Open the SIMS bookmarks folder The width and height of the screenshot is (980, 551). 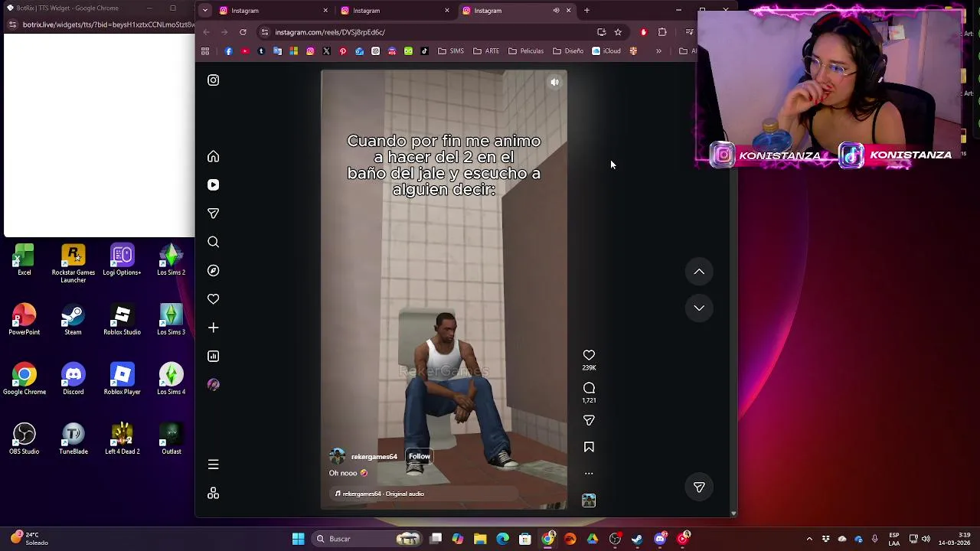coord(451,51)
